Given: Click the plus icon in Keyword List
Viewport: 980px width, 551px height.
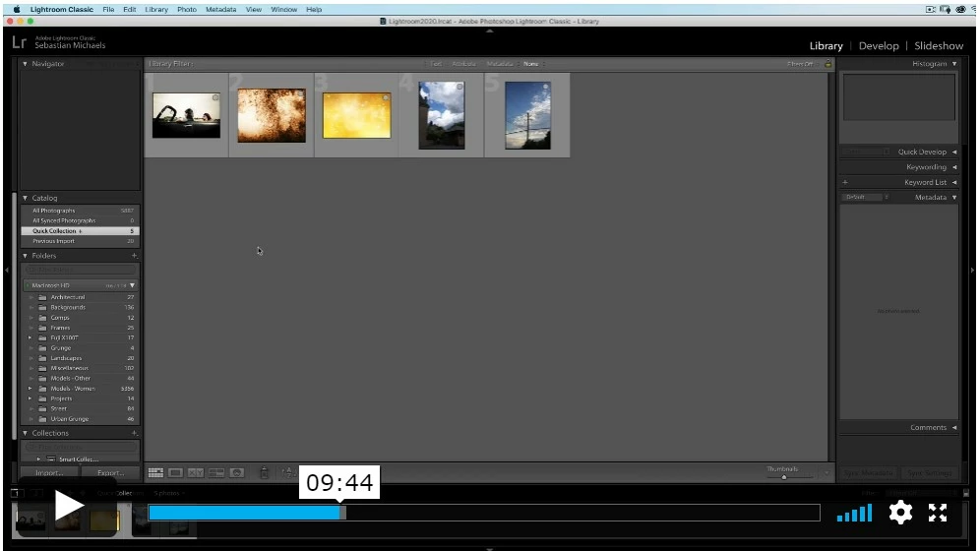Looking at the screenshot, I should pos(845,182).
